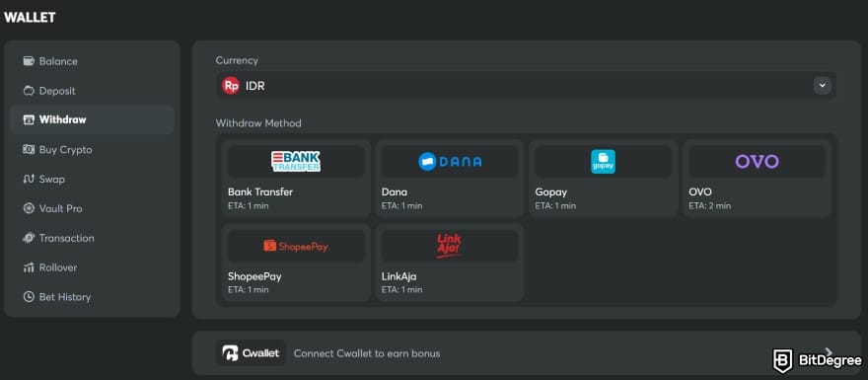Image resolution: width=868 pixels, height=380 pixels.
Task: Click the purple OVO logo
Action: tap(757, 161)
